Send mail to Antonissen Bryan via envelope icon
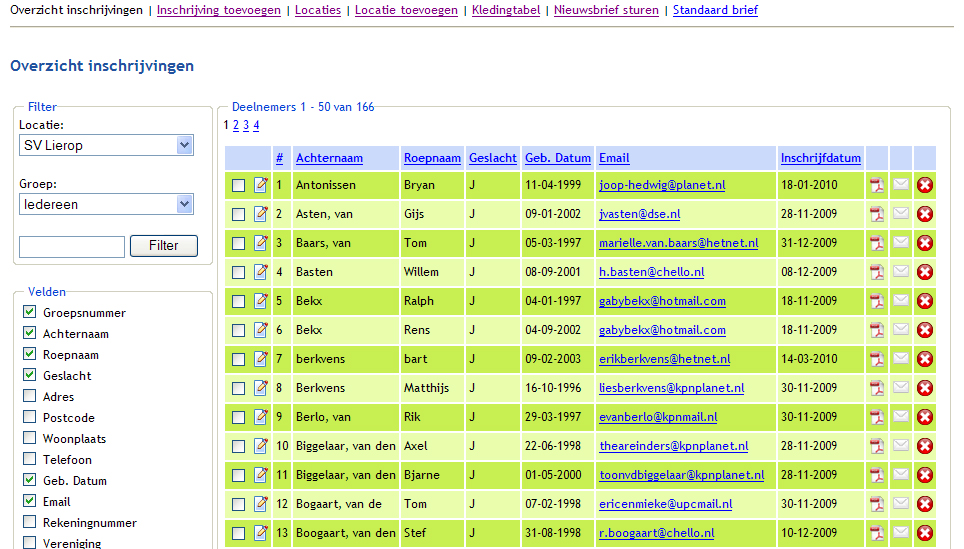Screen dimensions: 964x549 [x=901, y=184]
